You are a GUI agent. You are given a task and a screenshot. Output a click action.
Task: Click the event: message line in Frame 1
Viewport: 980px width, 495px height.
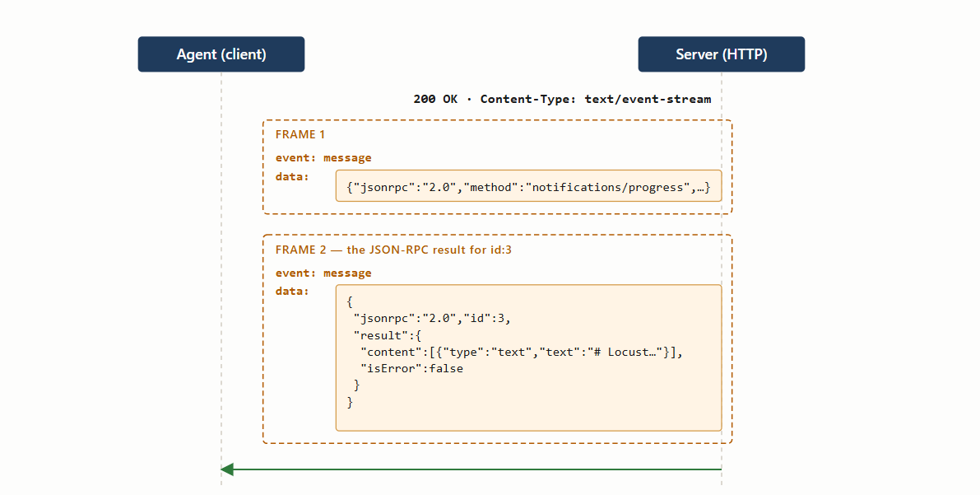pos(323,157)
